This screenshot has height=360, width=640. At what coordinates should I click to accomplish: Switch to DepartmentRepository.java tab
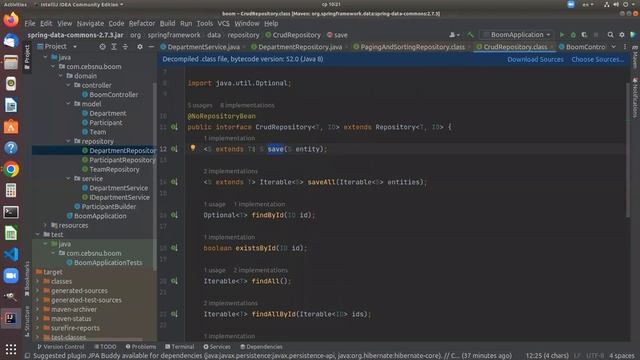[300, 47]
